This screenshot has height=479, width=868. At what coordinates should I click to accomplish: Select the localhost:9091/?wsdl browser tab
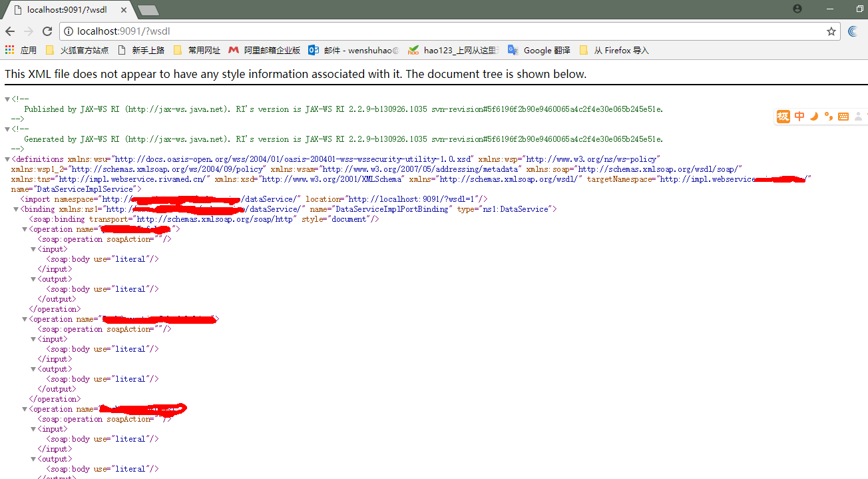(67, 10)
